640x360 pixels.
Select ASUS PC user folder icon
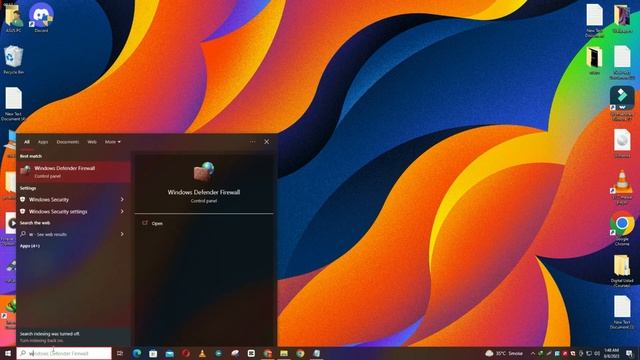[x=13, y=18]
